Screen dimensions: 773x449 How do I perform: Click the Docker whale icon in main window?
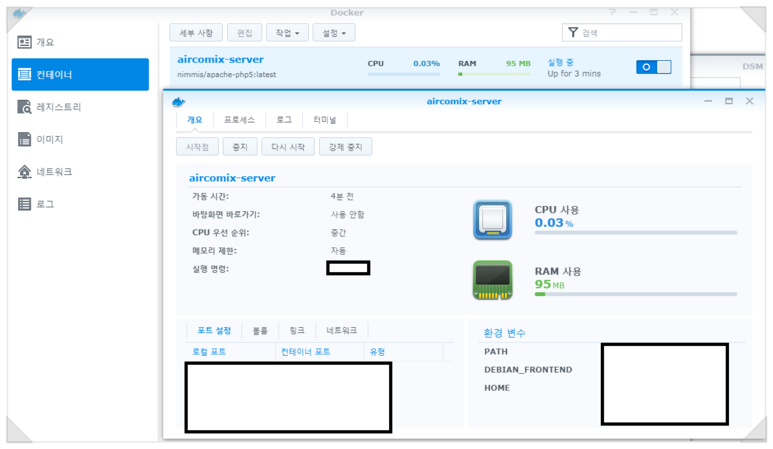[19, 13]
